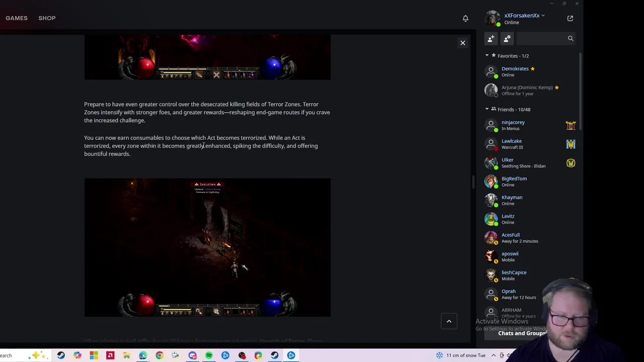Click the gold star next to Demokrates
The image size is (644, 362).
532,69
